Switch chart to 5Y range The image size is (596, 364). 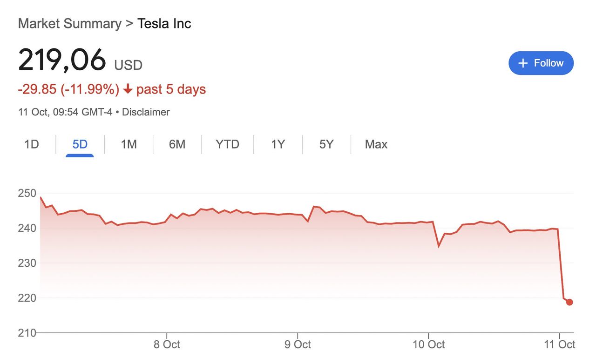click(x=326, y=144)
